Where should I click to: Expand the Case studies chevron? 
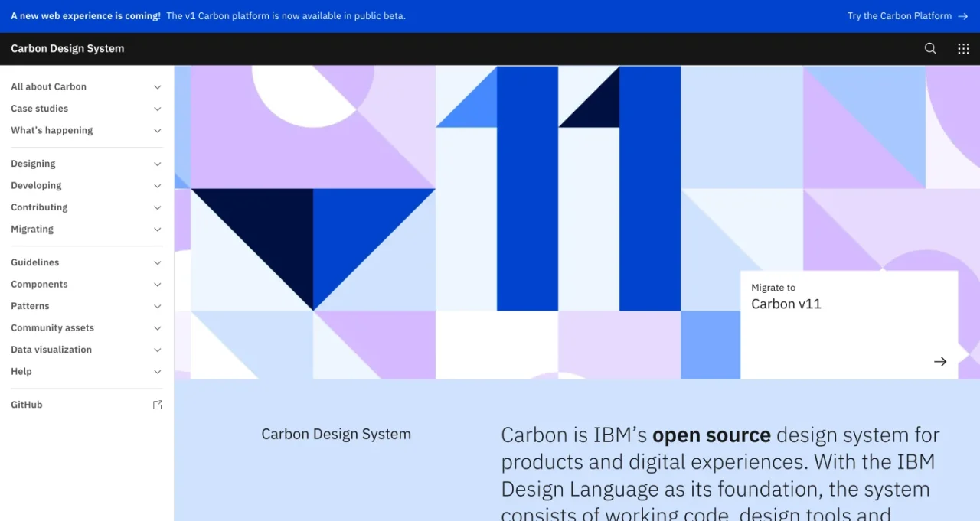(158, 109)
